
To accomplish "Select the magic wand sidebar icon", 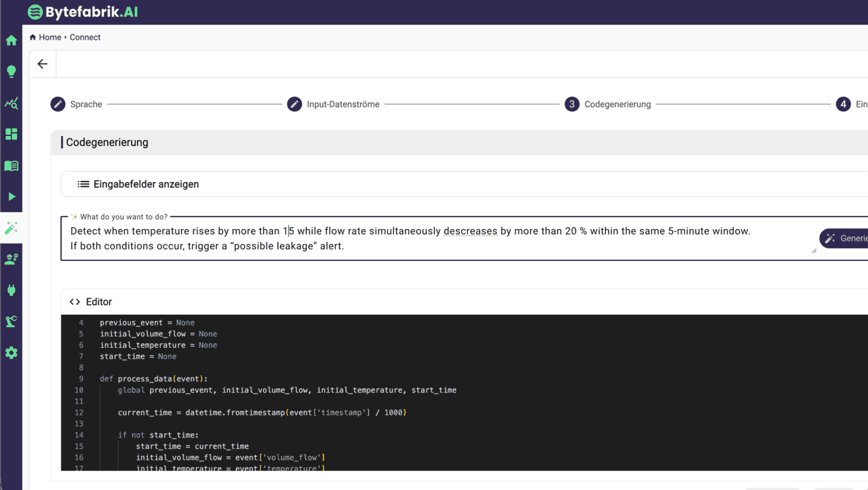I will [11, 228].
